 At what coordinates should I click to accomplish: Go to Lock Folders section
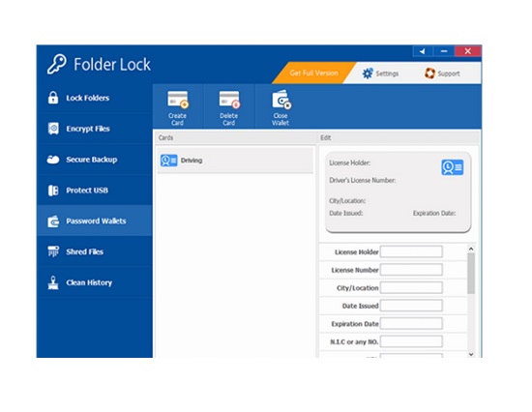pyautogui.click(x=95, y=98)
